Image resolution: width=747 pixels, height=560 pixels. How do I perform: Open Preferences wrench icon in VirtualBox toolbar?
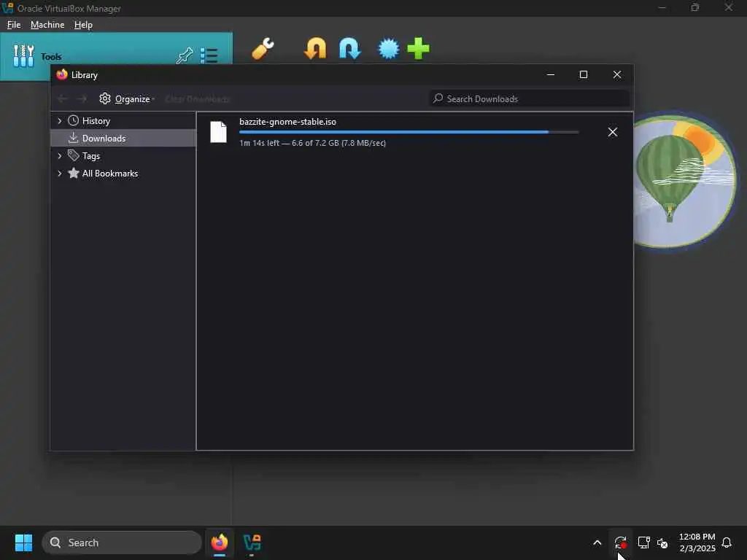click(263, 49)
